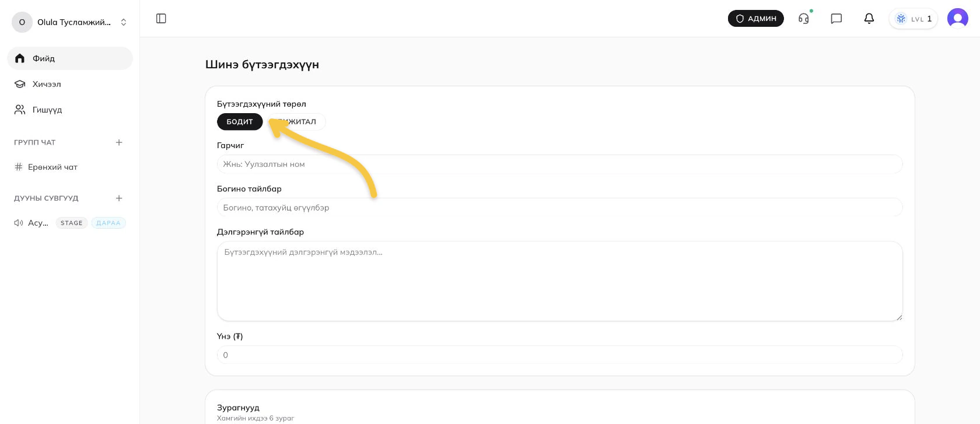Image resolution: width=980 pixels, height=424 pixels.
Task: Open the headset support icon
Action: coord(804,19)
